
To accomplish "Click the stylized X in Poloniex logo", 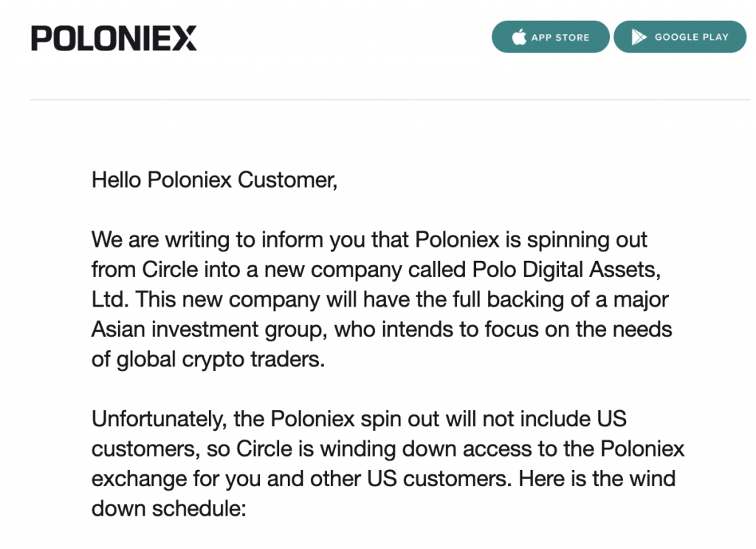I will tap(185, 38).
